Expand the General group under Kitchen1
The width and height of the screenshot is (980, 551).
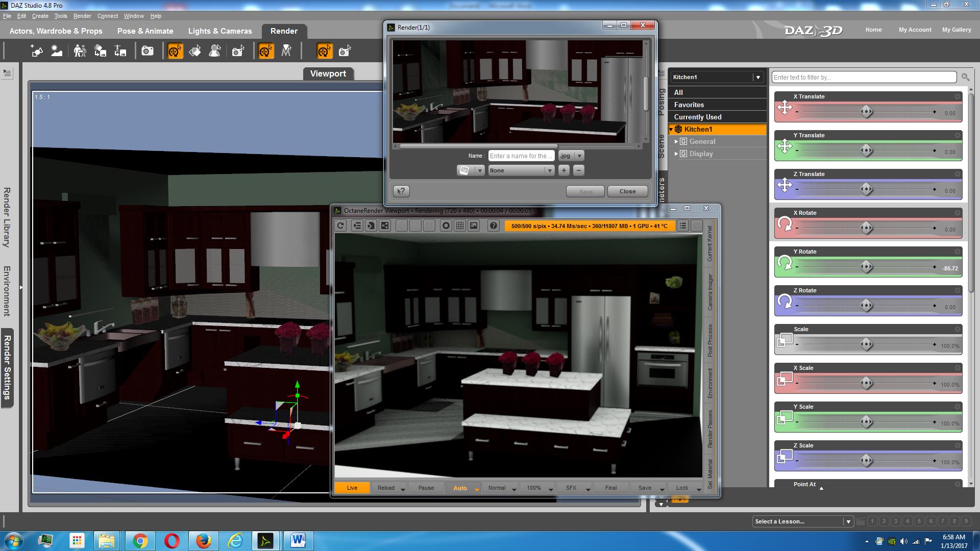pos(676,141)
